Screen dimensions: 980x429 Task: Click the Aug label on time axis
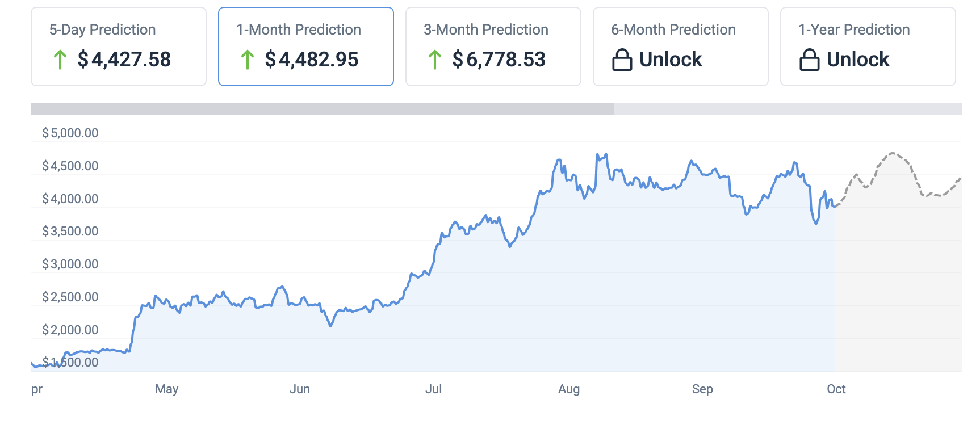point(569,389)
